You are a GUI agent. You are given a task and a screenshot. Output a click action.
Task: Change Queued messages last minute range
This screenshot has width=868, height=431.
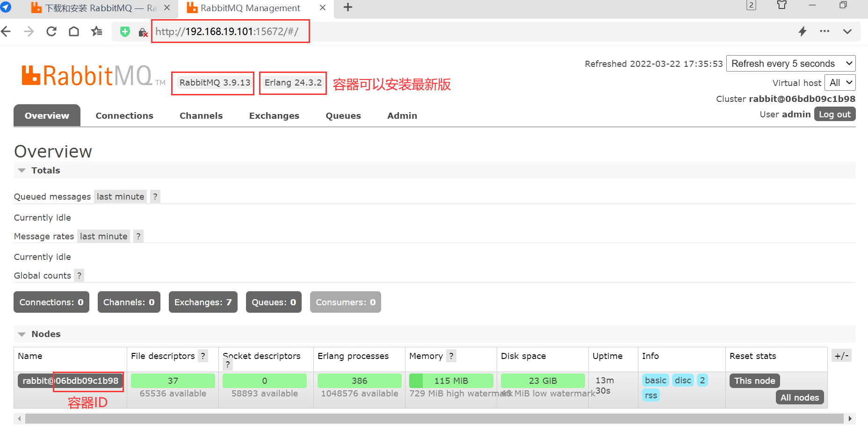[120, 196]
